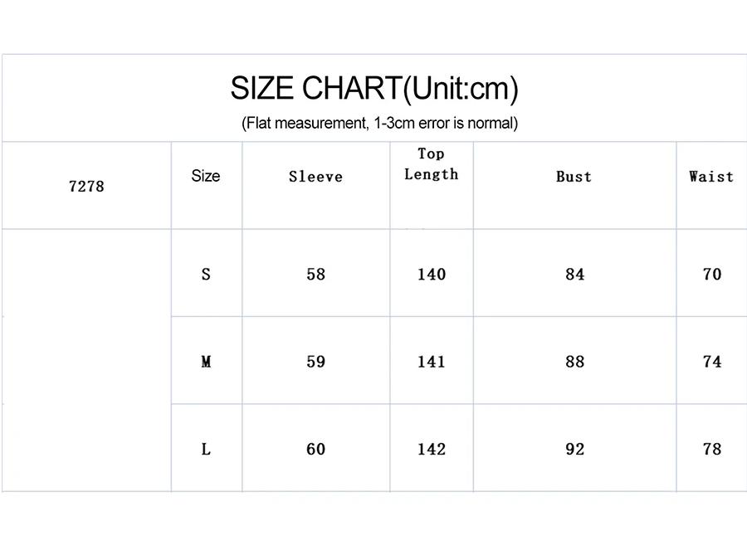Click waist value 78 cell
747x560 pixels.
(x=711, y=449)
